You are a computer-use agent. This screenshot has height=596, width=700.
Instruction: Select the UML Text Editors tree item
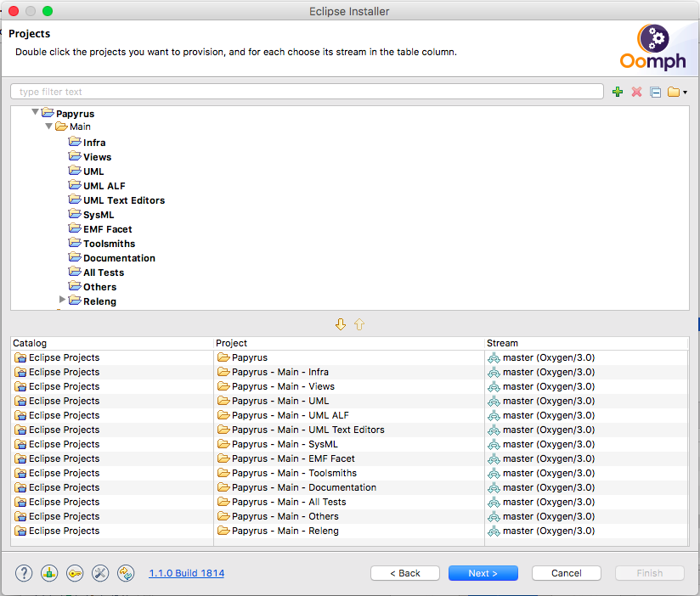click(x=124, y=200)
